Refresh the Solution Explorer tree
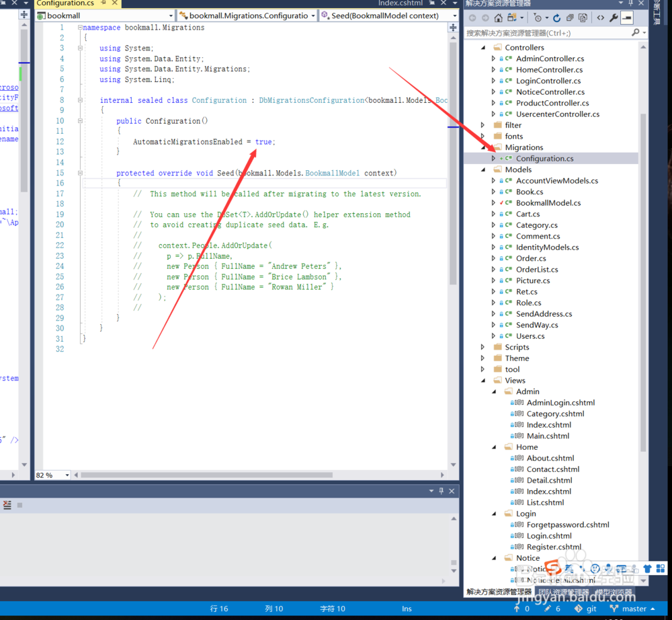The width and height of the screenshot is (672, 620). [556, 17]
